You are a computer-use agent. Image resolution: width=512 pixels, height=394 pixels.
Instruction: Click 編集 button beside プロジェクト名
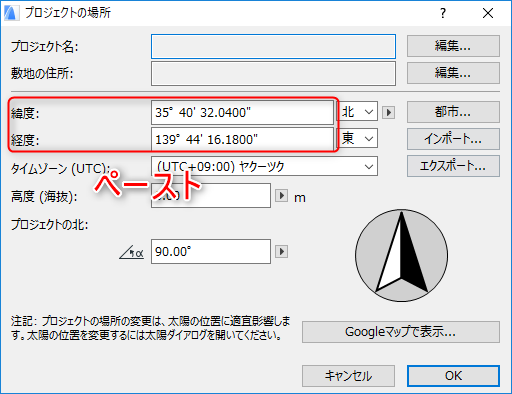point(453,46)
